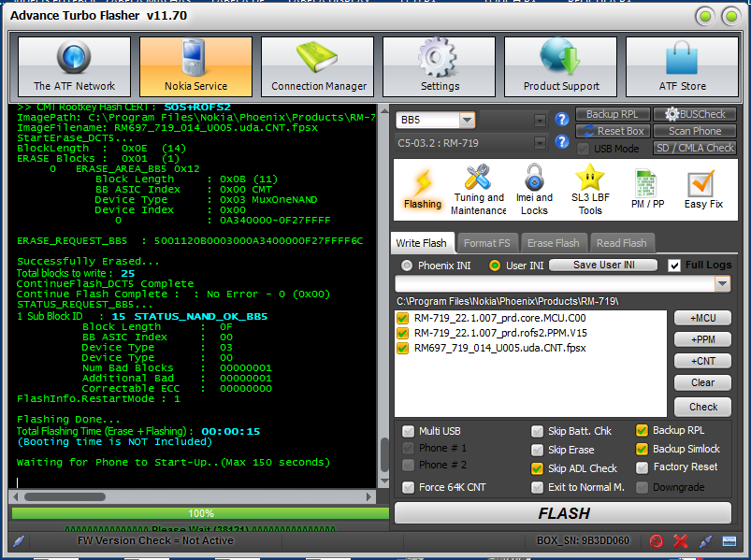The height and width of the screenshot is (560, 751).
Task: Click the Save User INI button
Action: click(x=603, y=265)
